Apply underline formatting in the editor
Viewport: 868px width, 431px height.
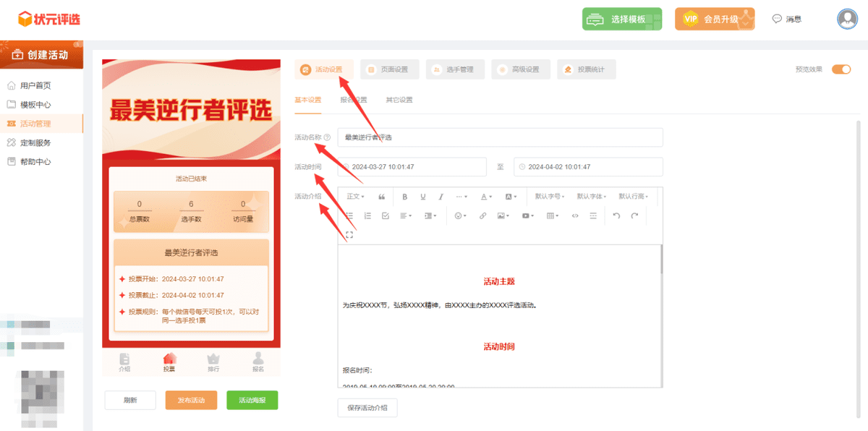[424, 197]
